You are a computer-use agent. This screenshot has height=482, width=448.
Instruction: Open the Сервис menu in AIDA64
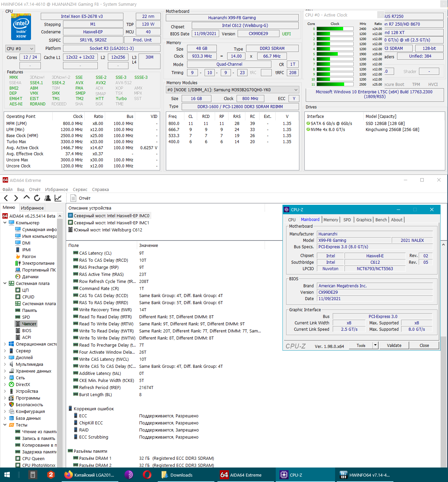[80, 189]
